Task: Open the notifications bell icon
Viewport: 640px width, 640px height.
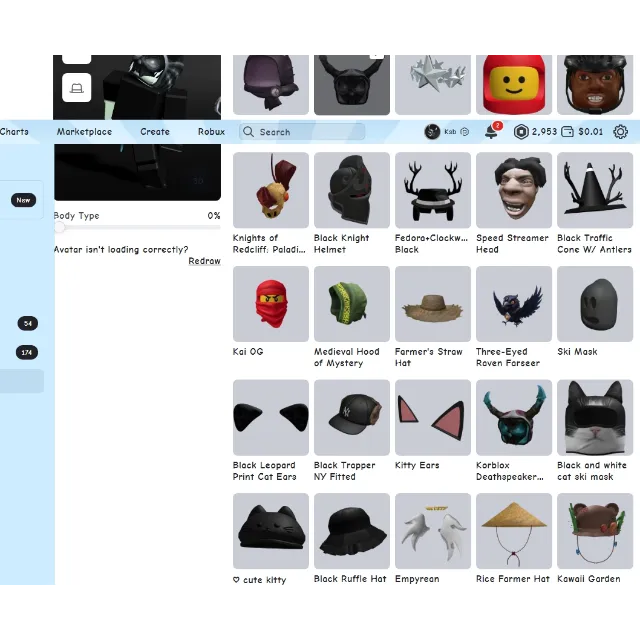Action: [x=491, y=132]
